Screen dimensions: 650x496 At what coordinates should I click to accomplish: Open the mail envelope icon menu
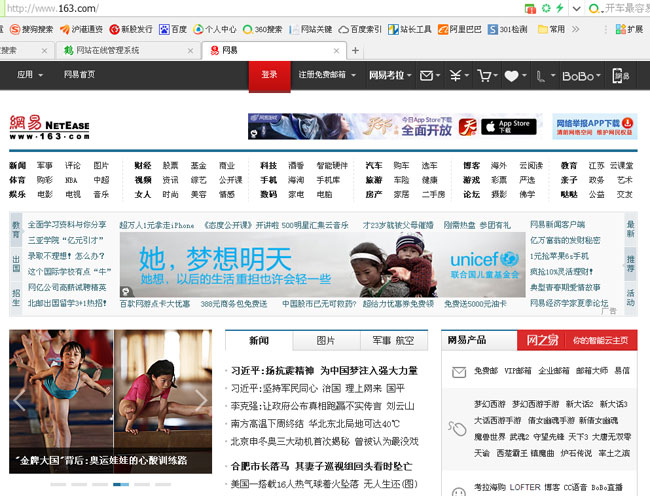click(x=429, y=75)
